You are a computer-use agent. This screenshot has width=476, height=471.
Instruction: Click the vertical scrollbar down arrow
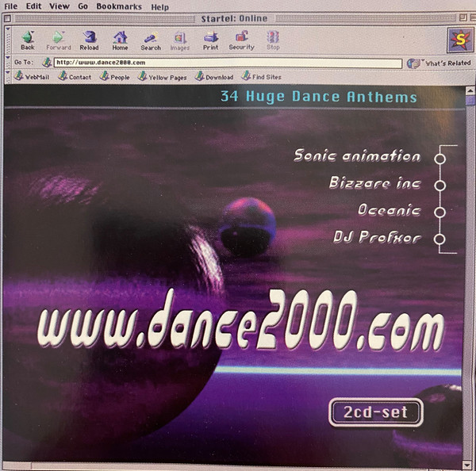pos(468,465)
